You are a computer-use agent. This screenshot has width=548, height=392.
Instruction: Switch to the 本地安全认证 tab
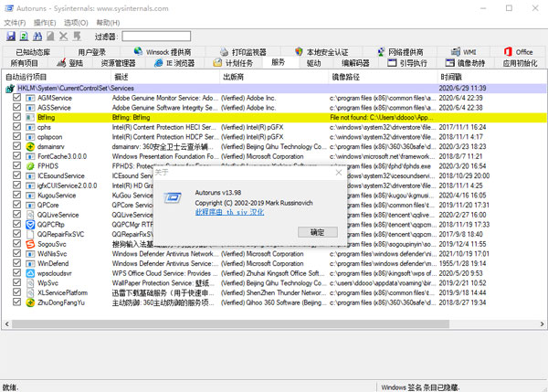321,52
